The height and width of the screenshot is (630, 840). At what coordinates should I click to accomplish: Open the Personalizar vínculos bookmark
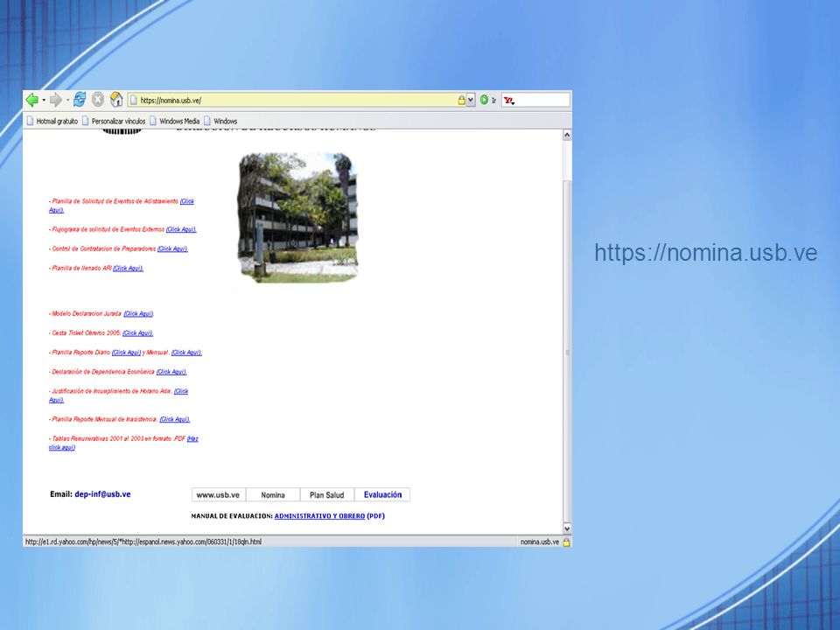pyautogui.click(x=114, y=121)
